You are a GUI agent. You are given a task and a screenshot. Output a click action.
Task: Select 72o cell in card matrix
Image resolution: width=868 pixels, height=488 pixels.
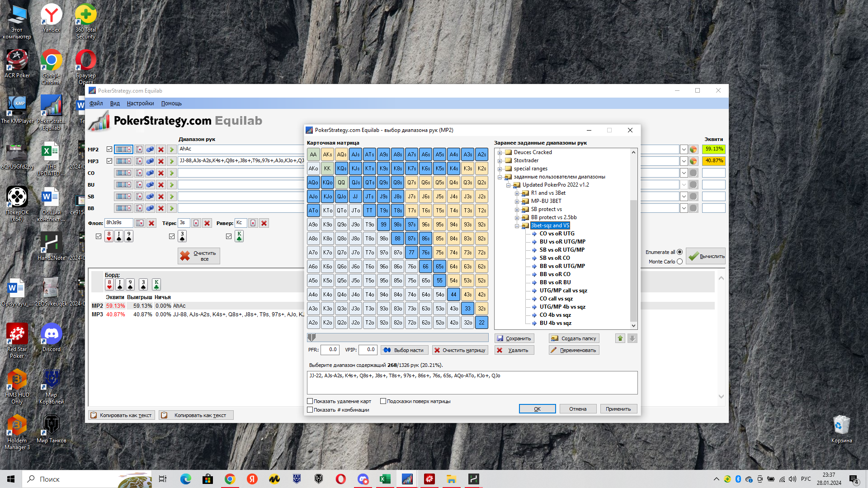coord(412,323)
